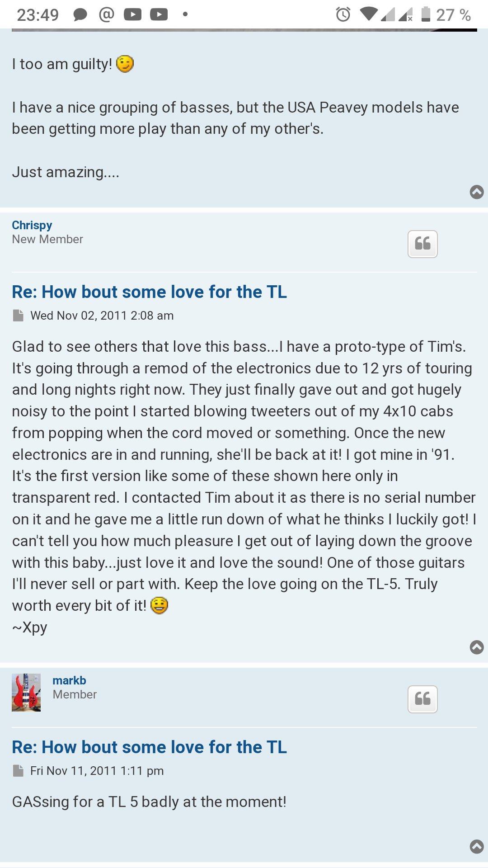
Task: Tap the Wi-Fi signal status icon
Action: pos(369,14)
